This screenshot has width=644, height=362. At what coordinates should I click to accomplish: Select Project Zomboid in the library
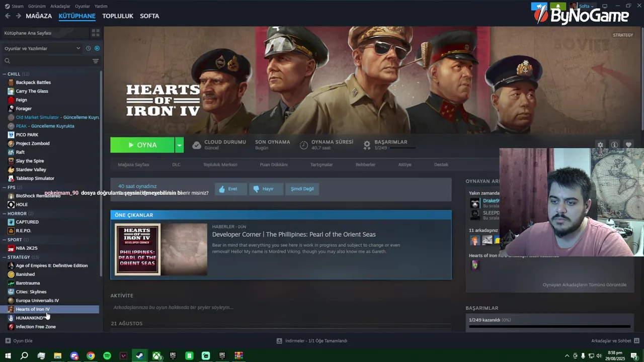33,143
